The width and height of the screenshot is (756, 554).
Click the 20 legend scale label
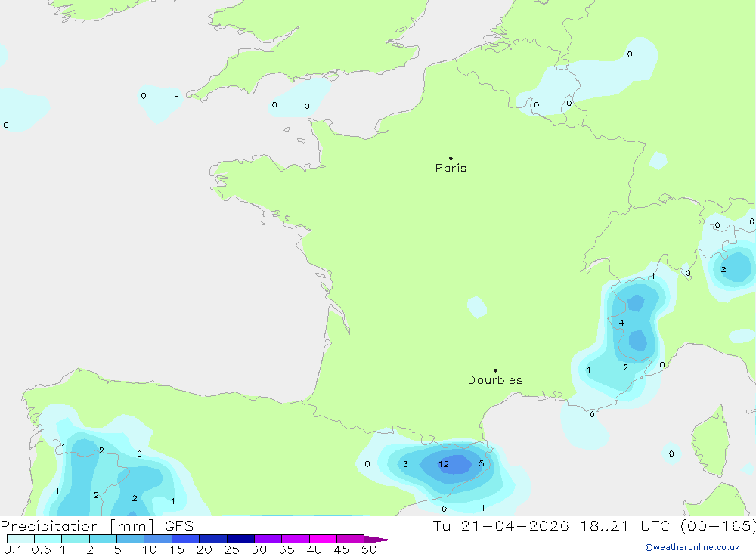click(204, 549)
